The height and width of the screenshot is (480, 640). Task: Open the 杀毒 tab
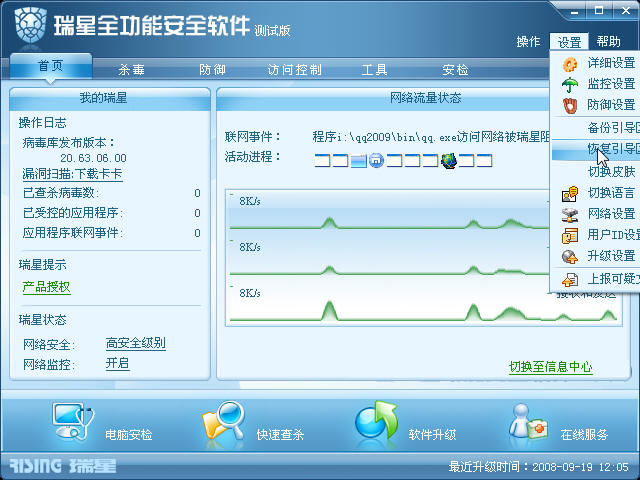131,70
